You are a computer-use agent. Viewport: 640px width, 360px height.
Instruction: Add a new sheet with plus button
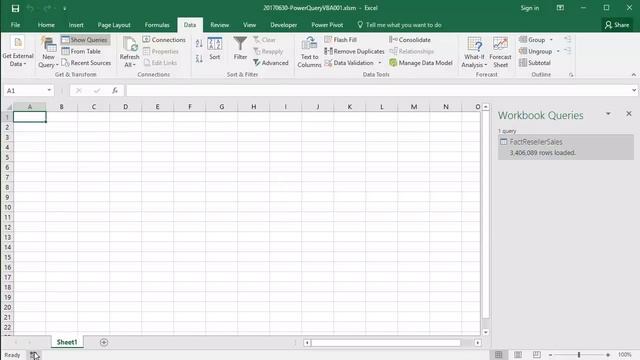104,342
